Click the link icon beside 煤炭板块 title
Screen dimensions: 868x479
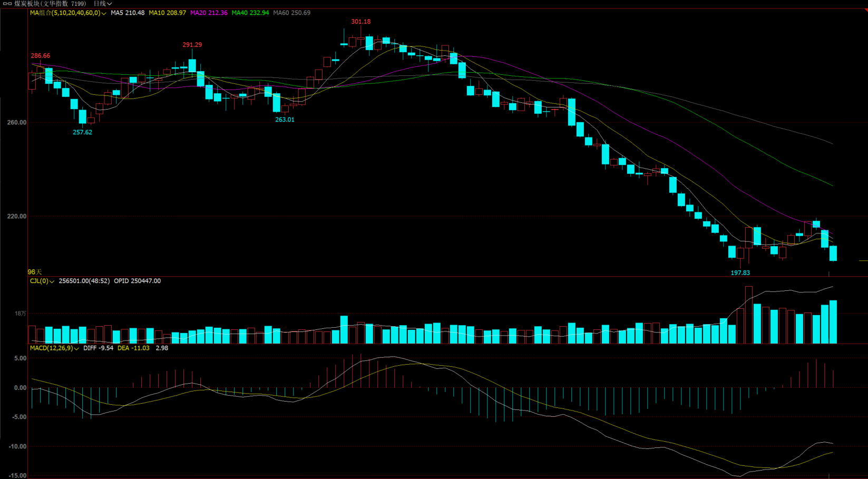[7, 4]
